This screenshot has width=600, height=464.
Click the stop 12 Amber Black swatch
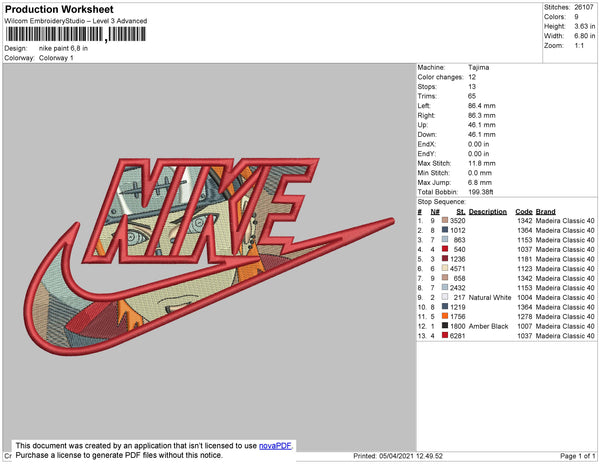445,326
